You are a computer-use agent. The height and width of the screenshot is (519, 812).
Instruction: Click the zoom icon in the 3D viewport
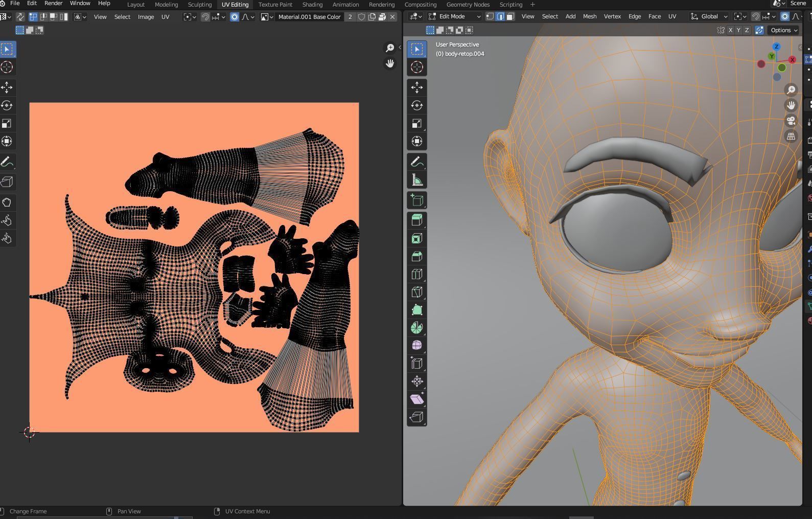[x=791, y=90]
